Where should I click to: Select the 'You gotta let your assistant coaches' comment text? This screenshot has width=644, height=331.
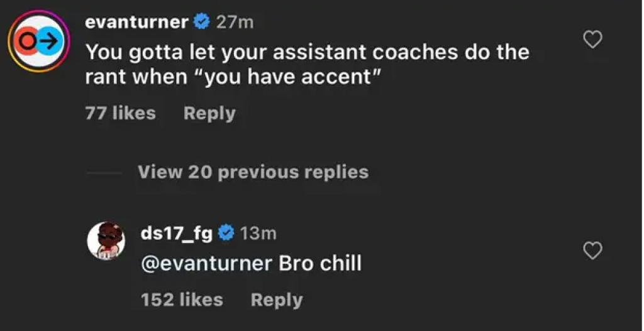point(307,52)
